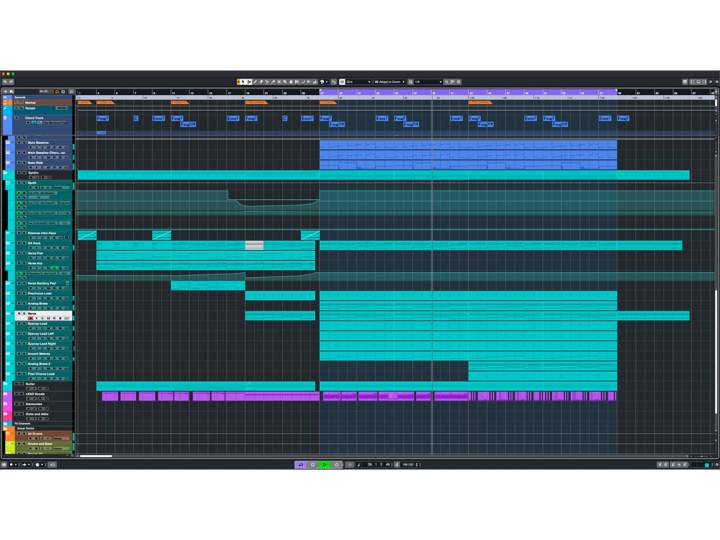Select the Range Selection tool
720x540 pixels.
(249, 81)
